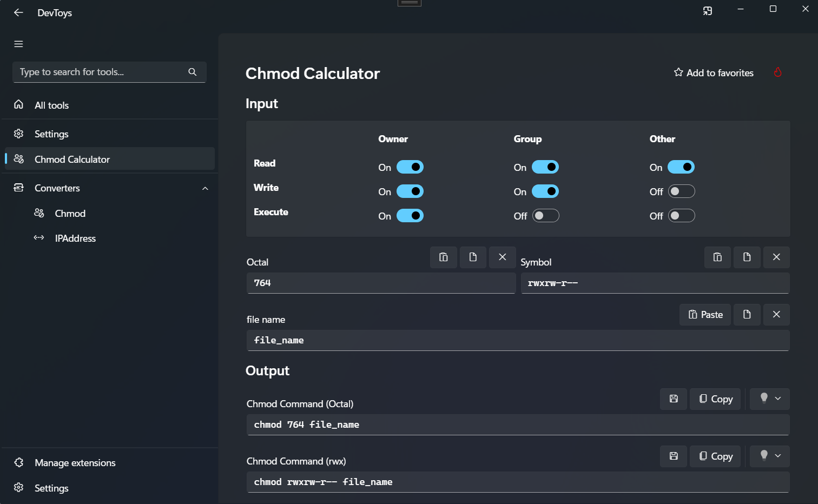Click the Chmod Command (rwx) output box
This screenshot has height=504, width=818.
tap(518, 482)
